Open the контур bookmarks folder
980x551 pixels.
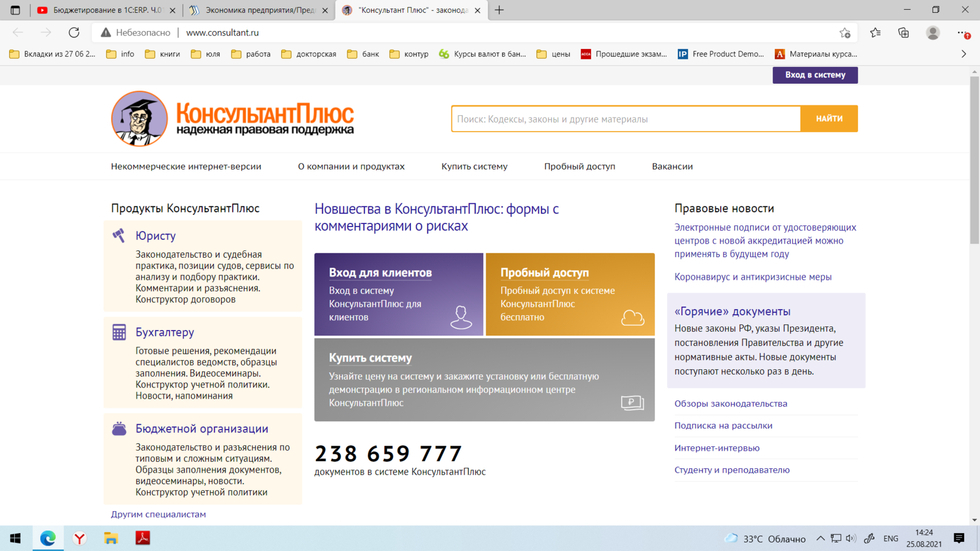[x=409, y=54]
